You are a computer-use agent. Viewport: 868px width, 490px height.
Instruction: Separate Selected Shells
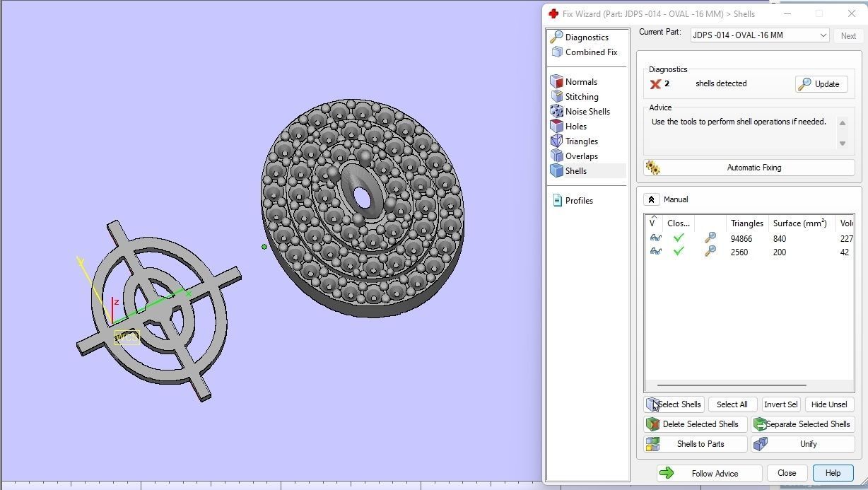802,424
